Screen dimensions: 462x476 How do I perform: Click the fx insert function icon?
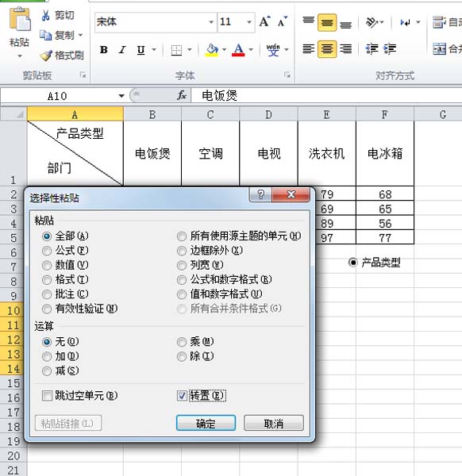point(182,95)
